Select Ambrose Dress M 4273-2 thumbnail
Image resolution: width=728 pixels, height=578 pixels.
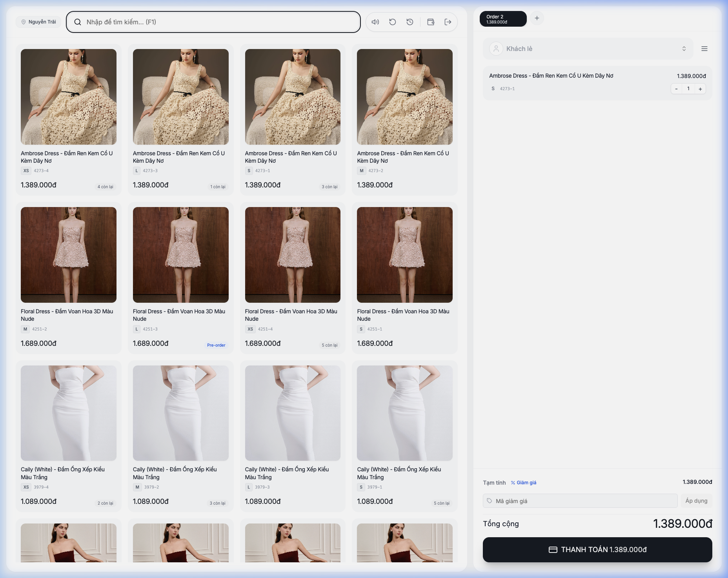click(405, 97)
